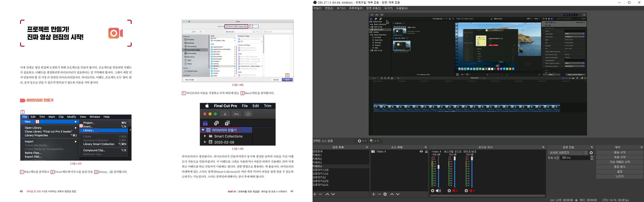Open the scene transition properties gear
Screen dimensions: 644x202
click(x=591, y=153)
